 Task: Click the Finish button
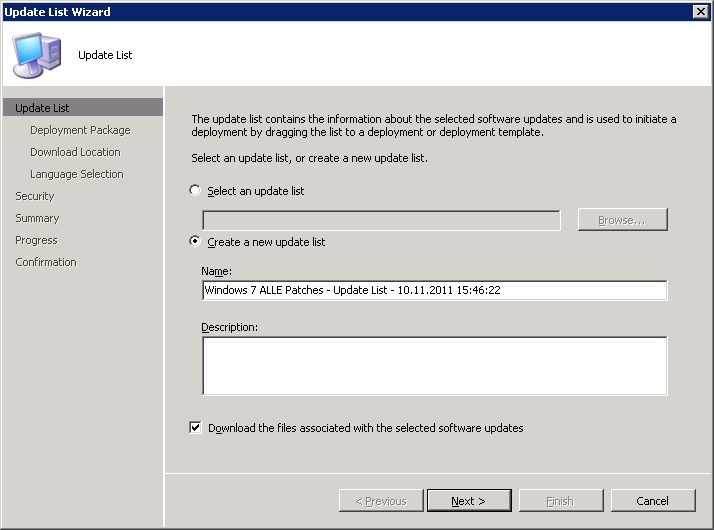(561, 501)
